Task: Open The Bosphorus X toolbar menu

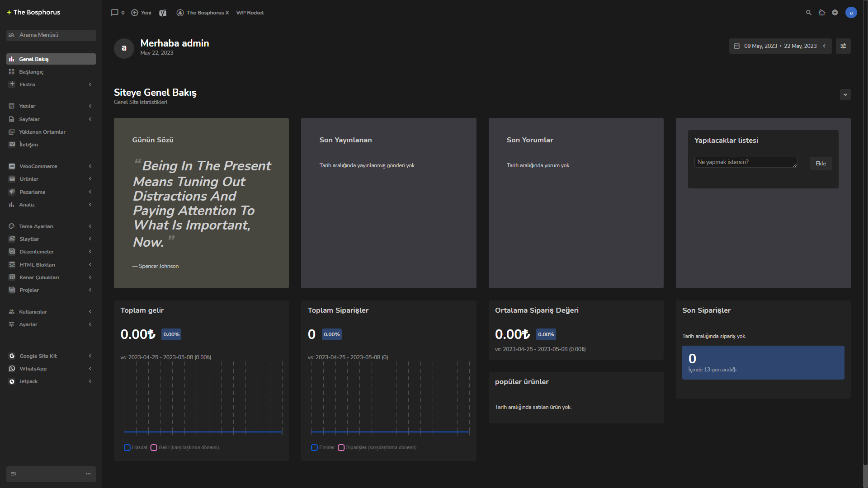Action: tap(203, 13)
